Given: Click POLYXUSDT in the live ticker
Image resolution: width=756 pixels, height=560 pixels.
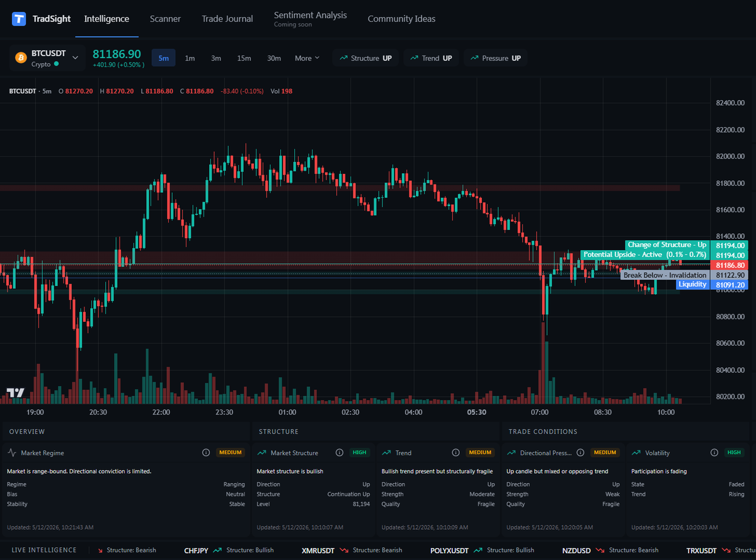Looking at the screenshot, I should [450, 550].
